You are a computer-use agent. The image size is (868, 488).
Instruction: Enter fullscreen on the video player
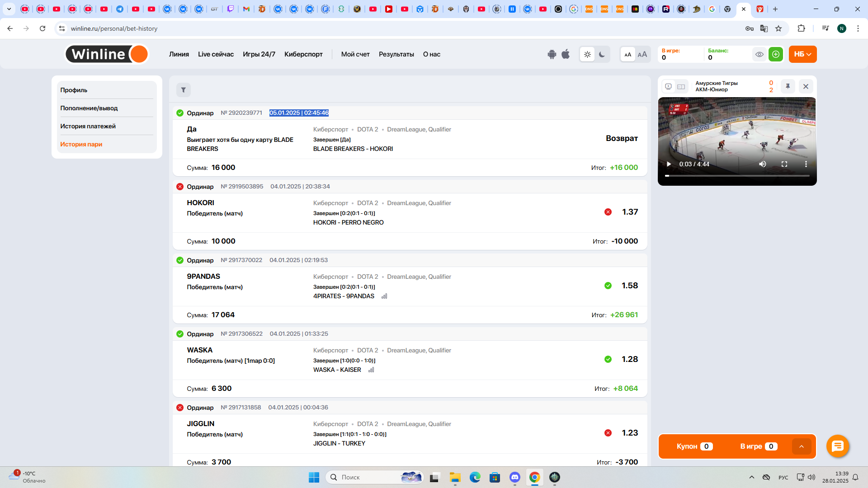point(784,164)
